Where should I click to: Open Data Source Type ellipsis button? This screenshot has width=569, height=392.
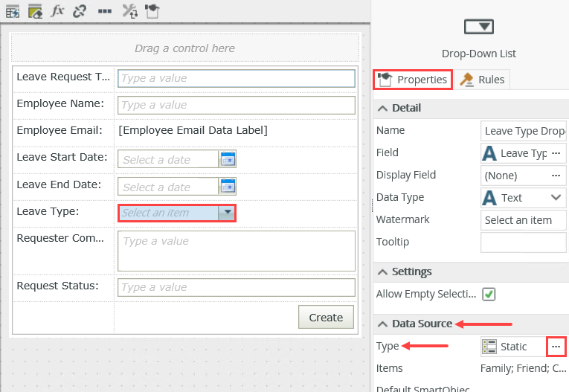tap(556, 347)
